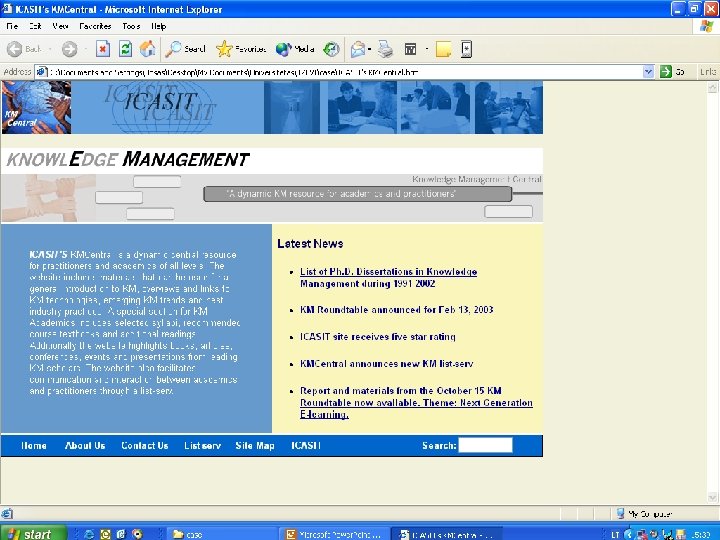Open the Media globe in toolbar

point(283,49)
